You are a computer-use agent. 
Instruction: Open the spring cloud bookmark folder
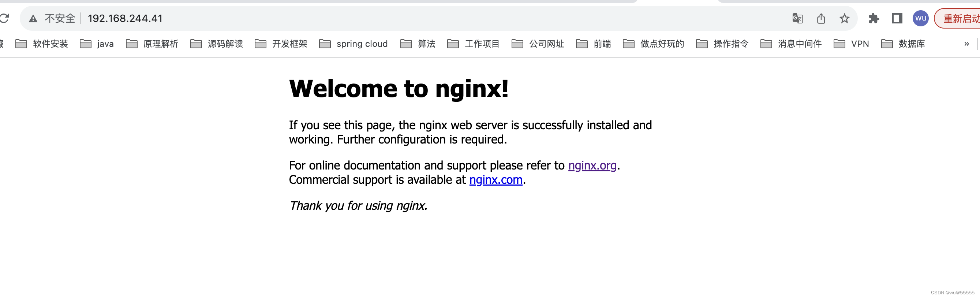pos(354,44)
